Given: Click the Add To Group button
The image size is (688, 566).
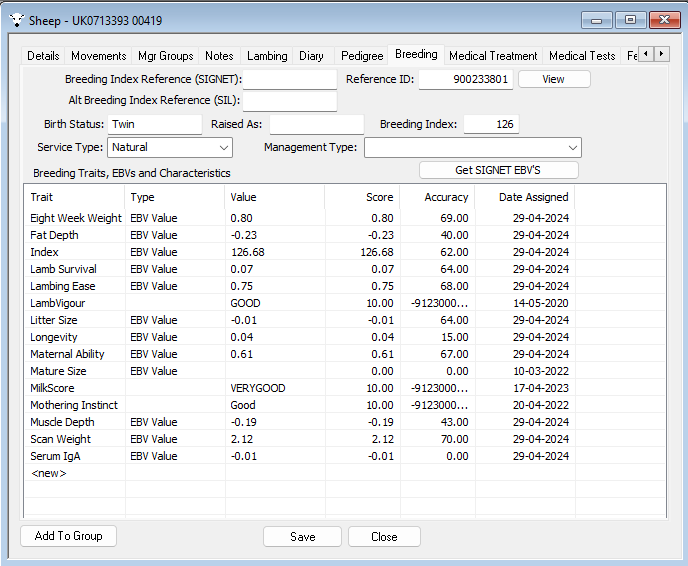Looking at the screenshot, I should tap(68, 536).
